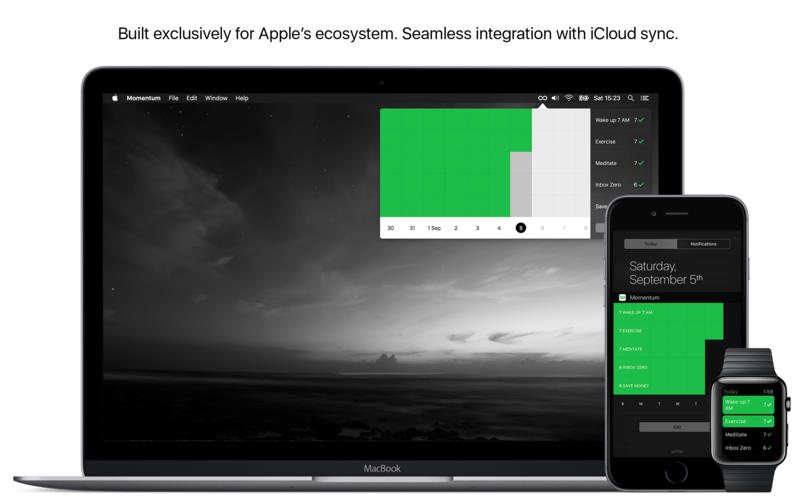Click the battery status icon

583,98
